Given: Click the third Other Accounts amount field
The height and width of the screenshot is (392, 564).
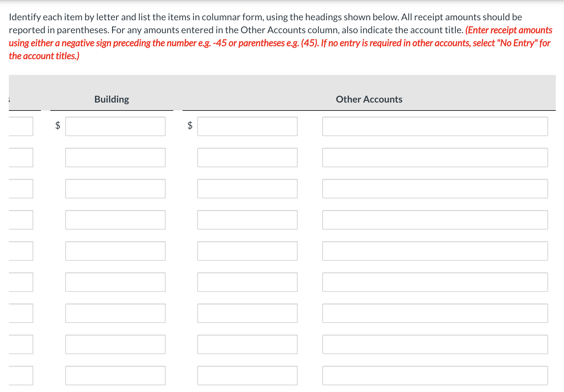Looking at the screenshot, I should [247, 188].
